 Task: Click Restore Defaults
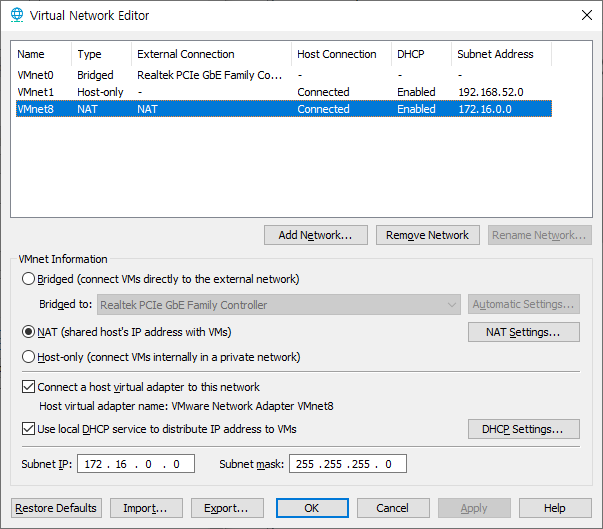pos(56,508)
